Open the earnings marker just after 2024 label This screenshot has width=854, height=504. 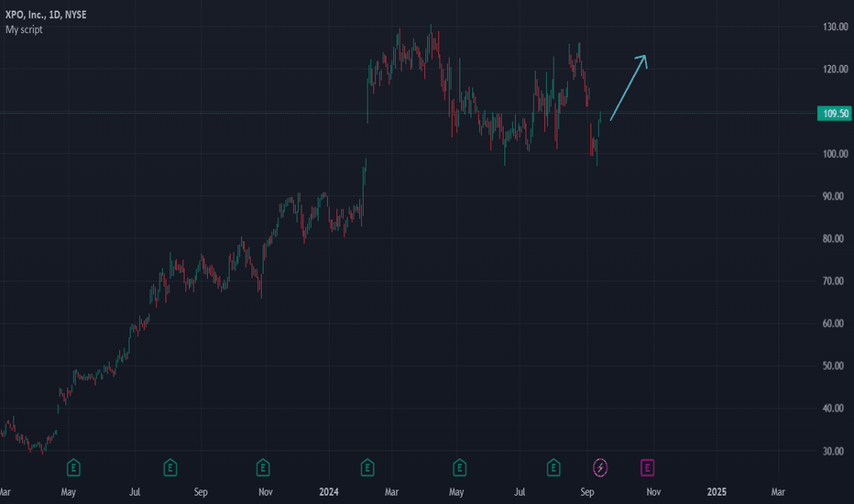(x=367, y=467)
